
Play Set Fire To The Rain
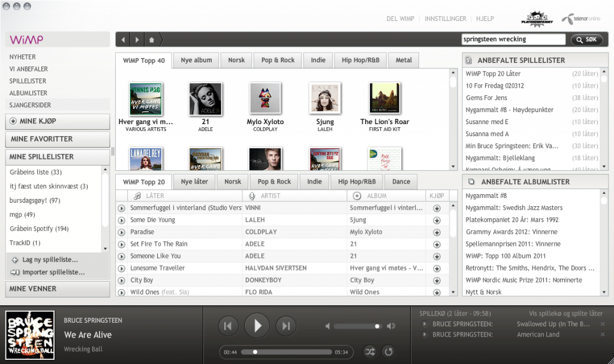tap(122, 245)
